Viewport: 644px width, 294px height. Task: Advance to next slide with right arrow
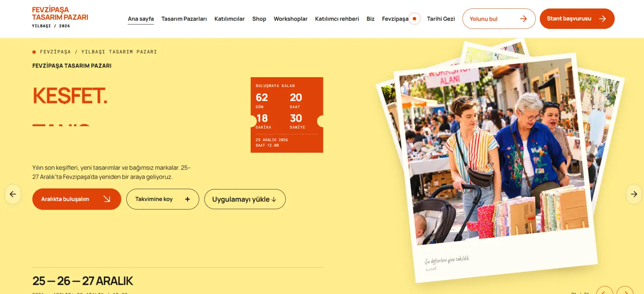click(x=634, y=194)
